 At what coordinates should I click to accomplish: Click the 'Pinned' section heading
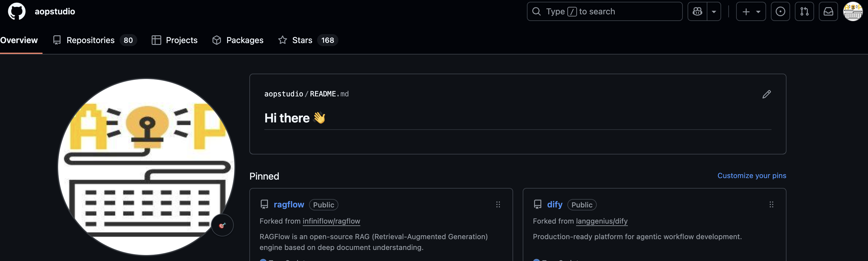click(264, 176)
